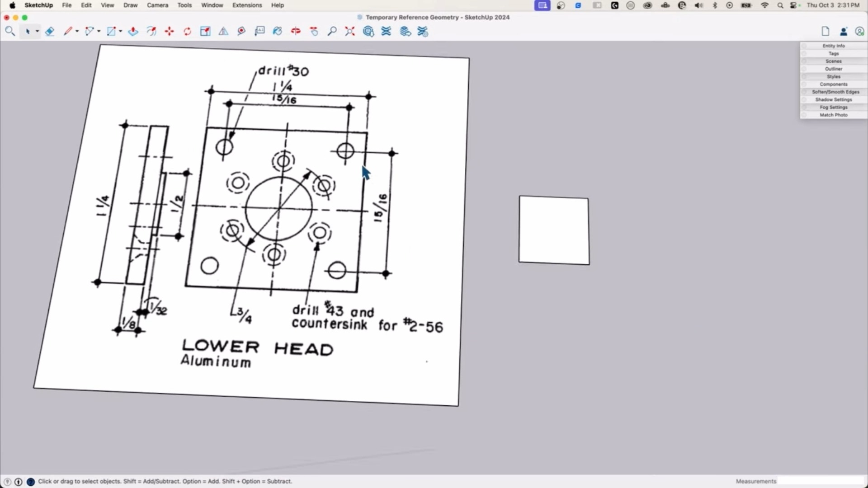Viewport: 868px width, 488px height.
Task: Click the blue person icon in toolbar
Action: tap(844, 32)
